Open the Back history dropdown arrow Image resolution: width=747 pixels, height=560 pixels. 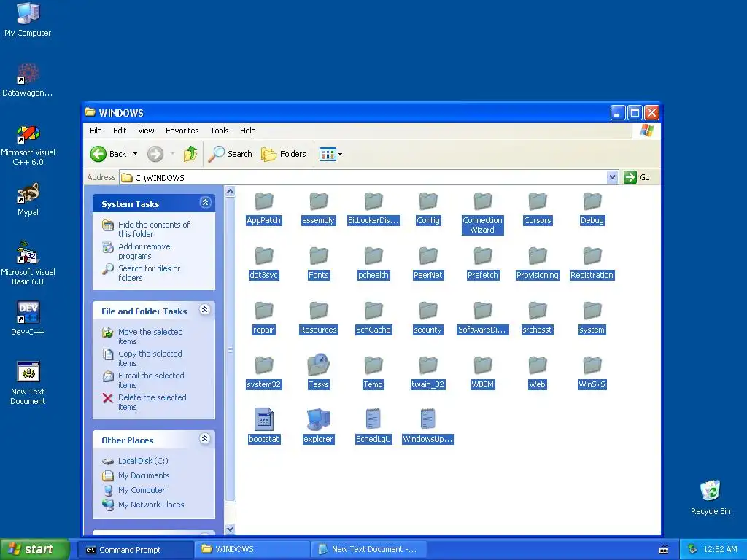[x=135, y=154]
